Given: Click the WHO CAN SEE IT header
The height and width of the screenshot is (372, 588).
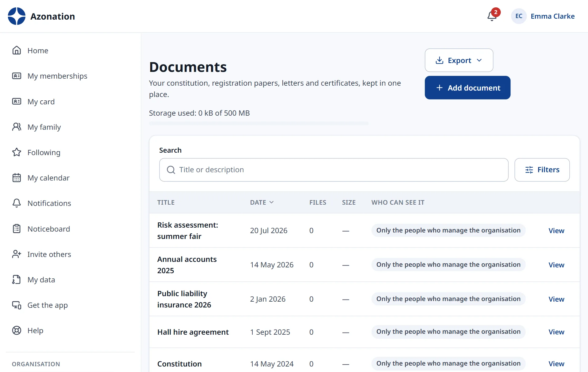Looking at the screenshot, I should click(398, 202).
